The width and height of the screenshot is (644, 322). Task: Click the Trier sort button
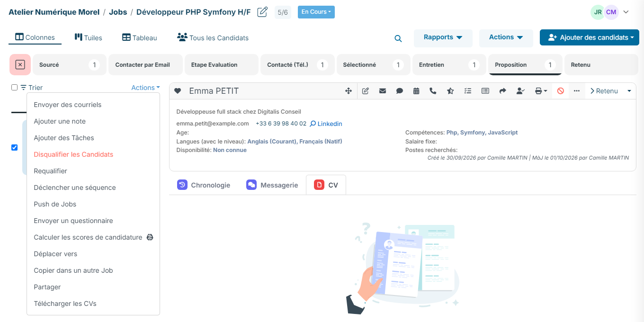[x=31, y=88]
